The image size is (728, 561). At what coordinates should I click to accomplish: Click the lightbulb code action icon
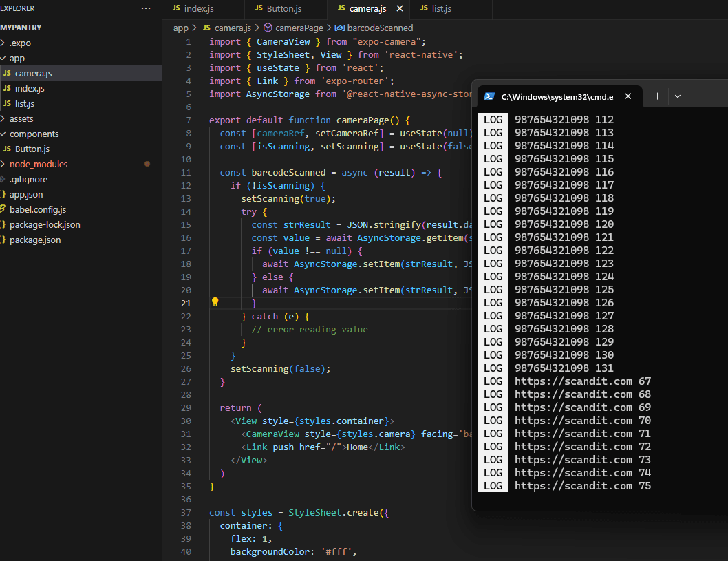point(215,302)
